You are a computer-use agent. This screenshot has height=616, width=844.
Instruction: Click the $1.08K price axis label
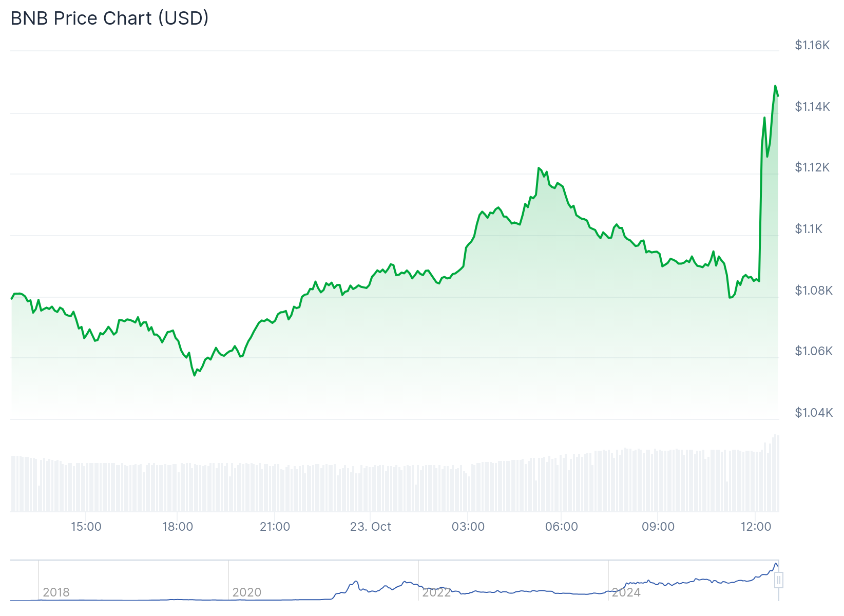point(814,291)
